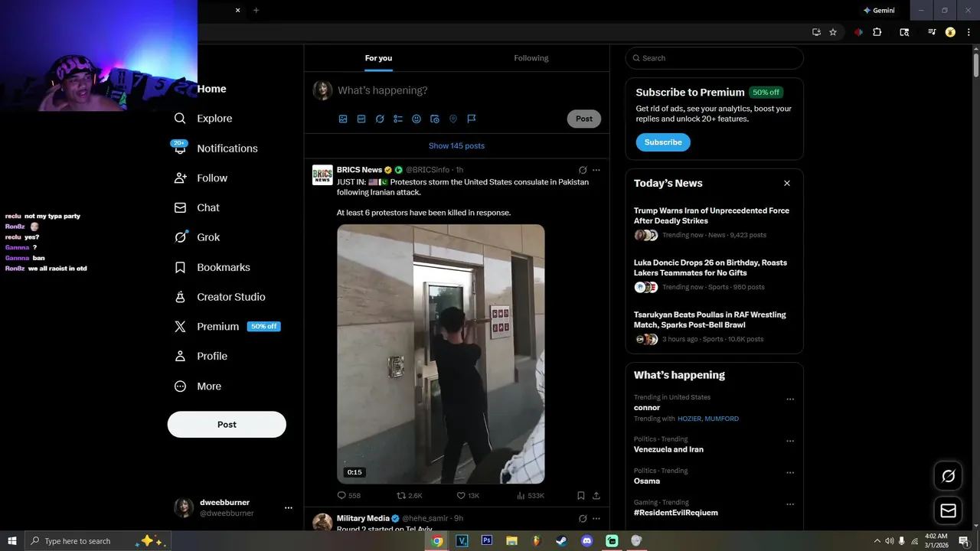This screenshot has width=980, height=551.
Task: Click the Grok enhance icon in composer
Action: coord(380,119)
